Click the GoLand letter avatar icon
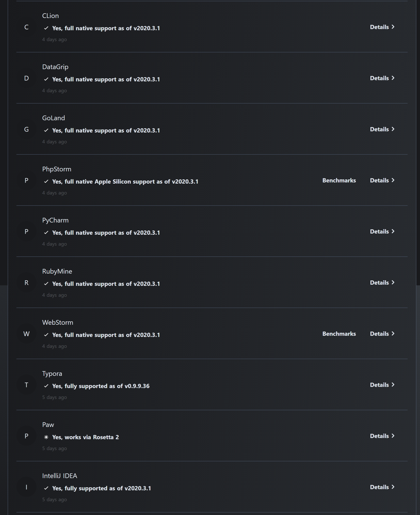 click(x=26, y=130)
